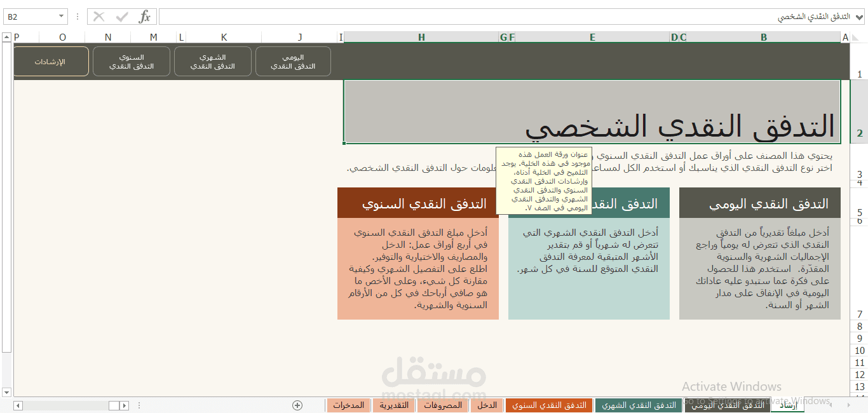Click the sheet tab scroll right arrow
This screenshot has width=868, height=413.
pyautogui.click(x=848, y=405)
